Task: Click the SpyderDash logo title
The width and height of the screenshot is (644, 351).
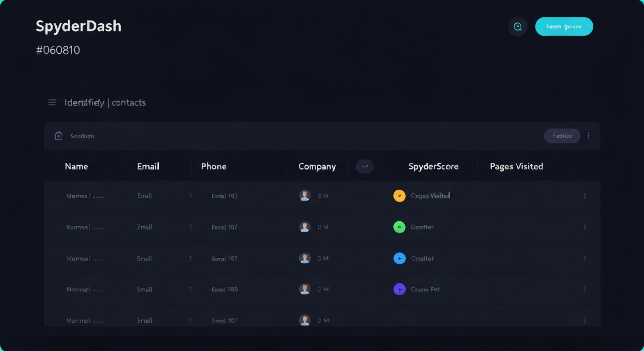Action: pyautogui.click(x=79, y=27)
